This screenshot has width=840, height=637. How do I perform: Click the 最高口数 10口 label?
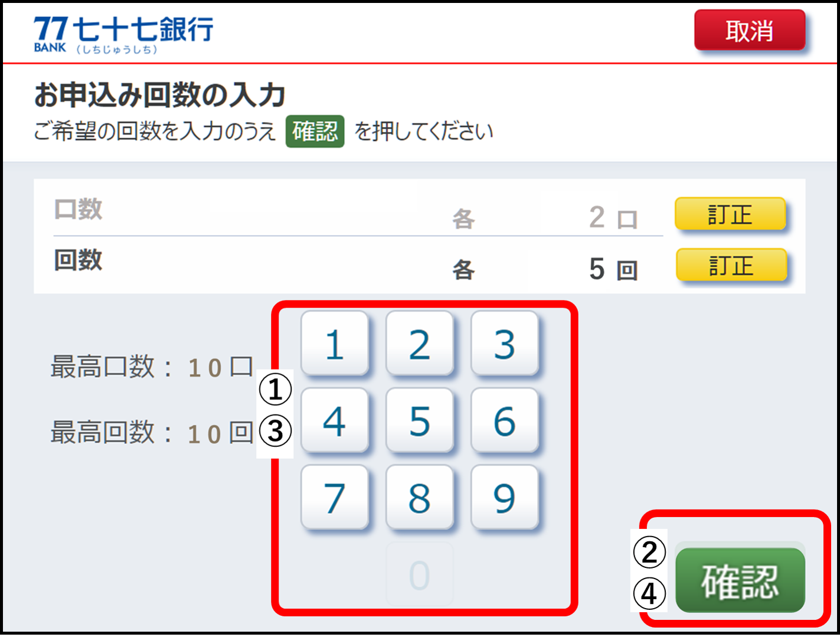click(152, 367)
